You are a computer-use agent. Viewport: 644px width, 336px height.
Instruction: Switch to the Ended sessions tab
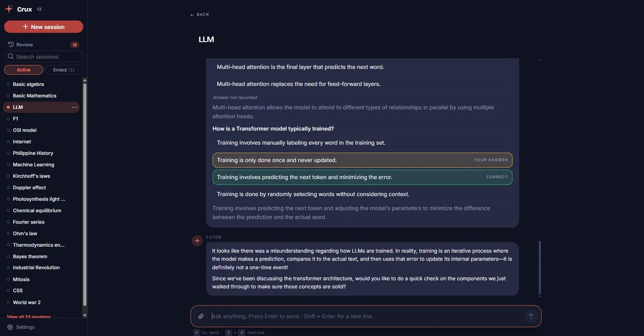coord(64,70)
